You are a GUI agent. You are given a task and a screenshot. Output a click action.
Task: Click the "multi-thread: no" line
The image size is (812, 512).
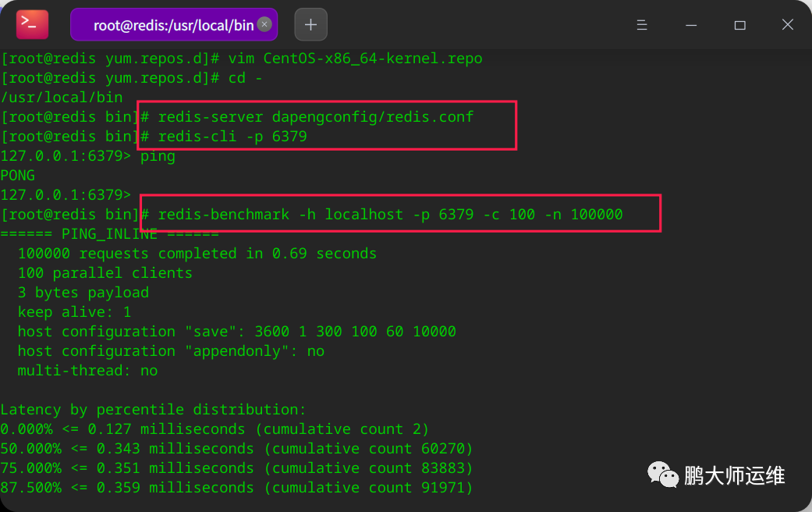coord(87,371)
